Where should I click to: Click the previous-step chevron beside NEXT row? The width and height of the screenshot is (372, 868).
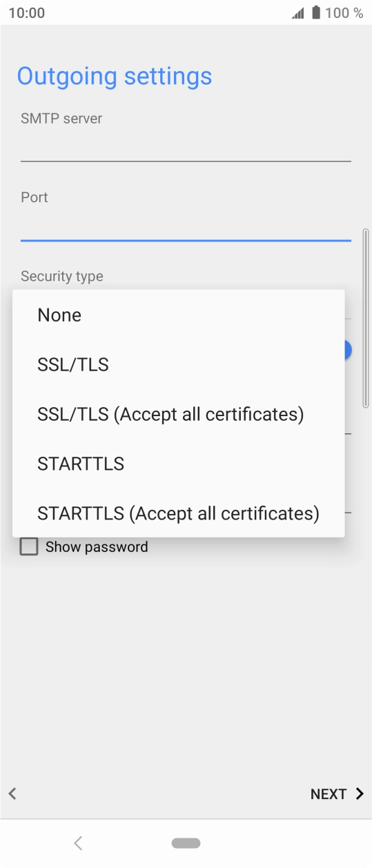tap(12, 793)
